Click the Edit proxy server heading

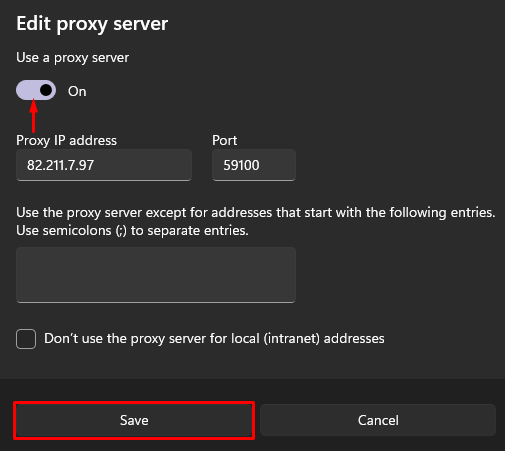tap(92, 24)
